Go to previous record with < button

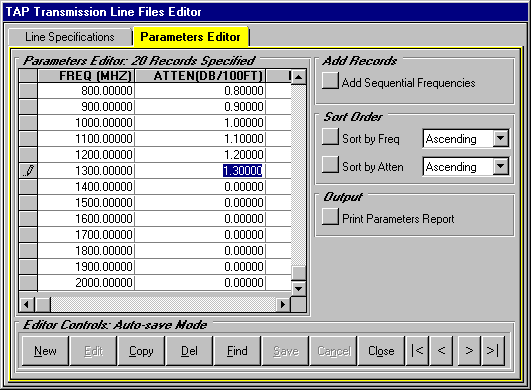click(x=441, y=350)
